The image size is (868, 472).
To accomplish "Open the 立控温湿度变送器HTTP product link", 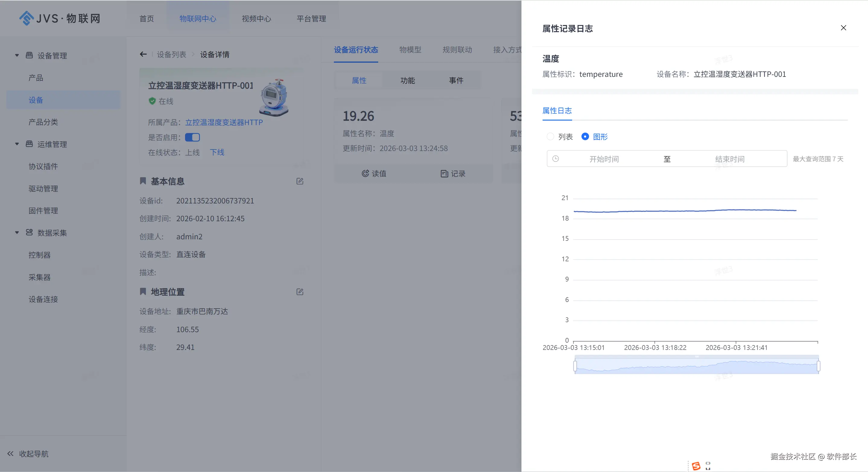I will [x=224, y=122].
